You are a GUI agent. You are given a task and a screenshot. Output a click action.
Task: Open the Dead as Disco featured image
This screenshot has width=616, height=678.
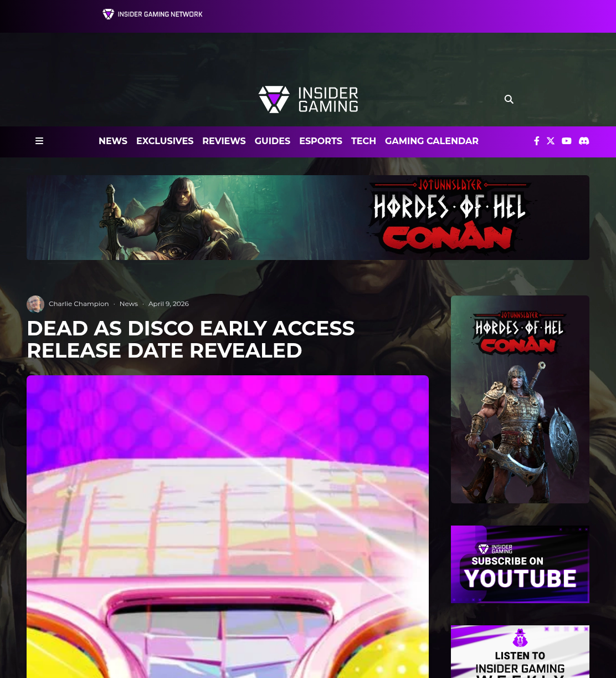228,527
